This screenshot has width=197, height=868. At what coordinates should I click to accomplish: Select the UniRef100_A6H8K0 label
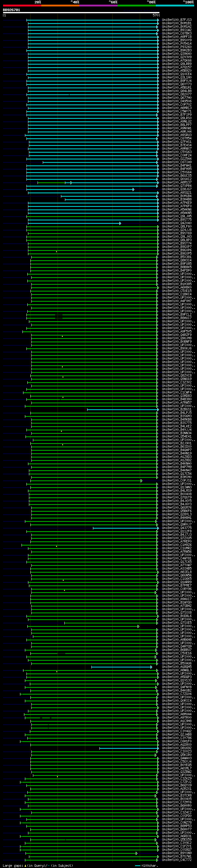177,288
